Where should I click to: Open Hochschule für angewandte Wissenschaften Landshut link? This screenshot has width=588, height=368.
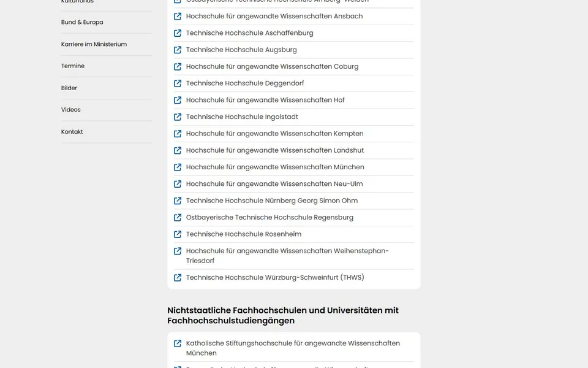(275, 150)
